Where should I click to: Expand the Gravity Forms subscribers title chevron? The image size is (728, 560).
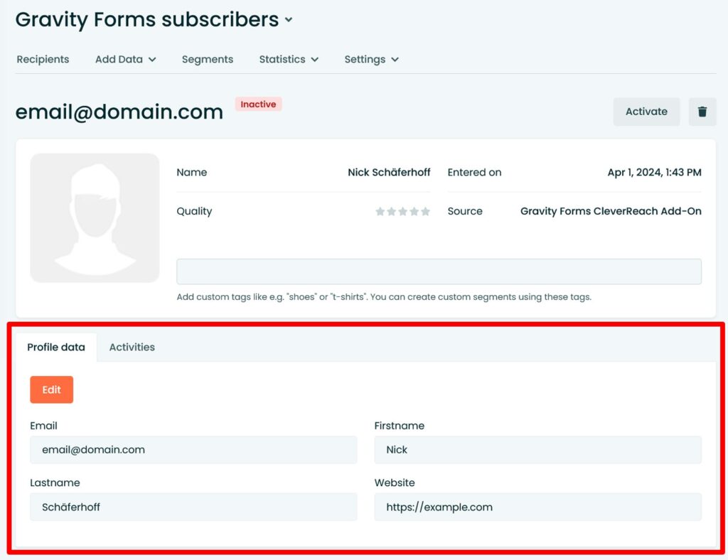click(x=288, y=21)
